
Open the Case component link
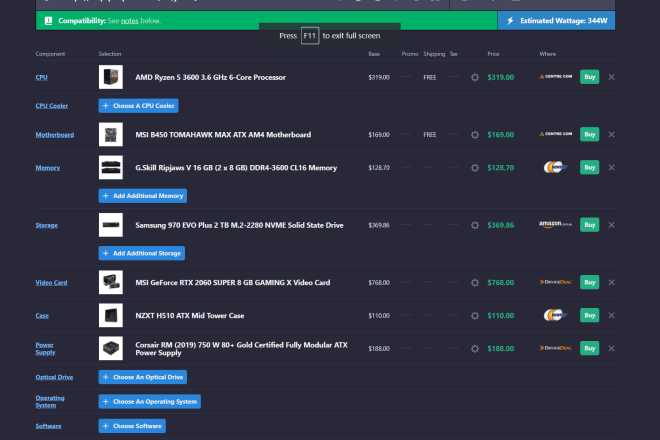point(42,315)
